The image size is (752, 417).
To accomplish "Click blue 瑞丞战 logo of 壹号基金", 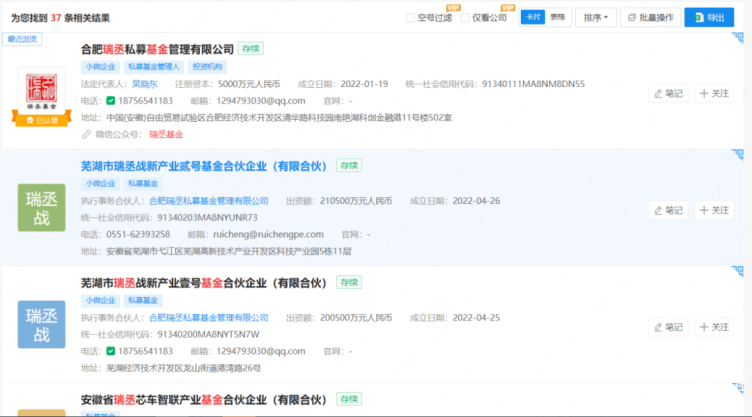I will coord(42,324).
